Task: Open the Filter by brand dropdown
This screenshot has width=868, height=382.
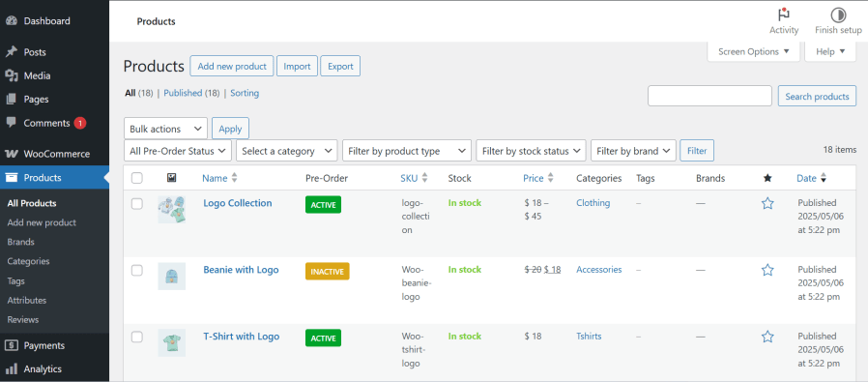Action: [634, 151]
